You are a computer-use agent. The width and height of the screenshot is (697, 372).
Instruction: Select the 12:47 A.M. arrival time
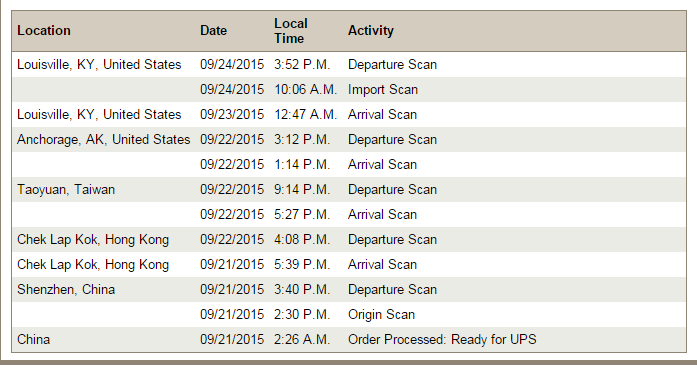pyautogui.click(x=305, y=115)
